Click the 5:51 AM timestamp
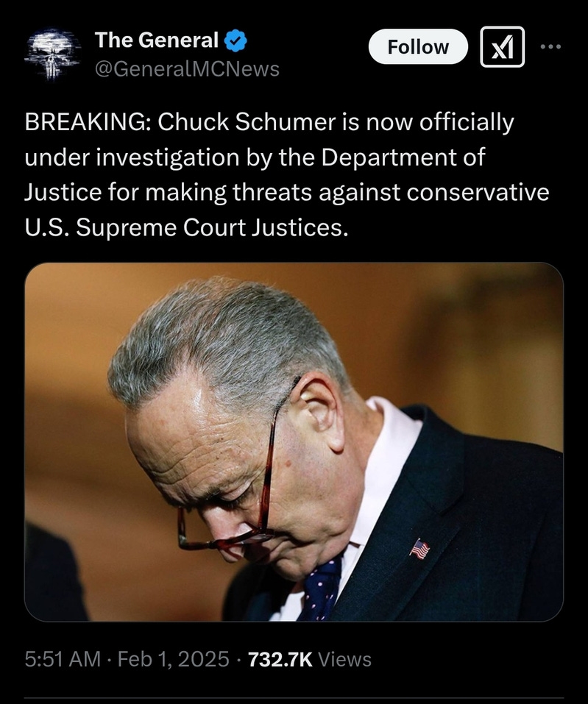The width and height of the screenshot is (588, 704). pos(63,659)
